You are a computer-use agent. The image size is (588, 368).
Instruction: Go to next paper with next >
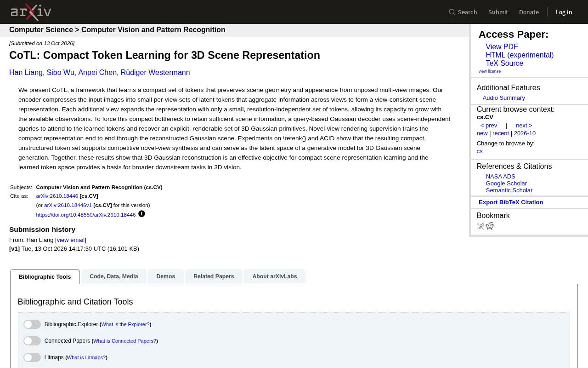[524, 126]
